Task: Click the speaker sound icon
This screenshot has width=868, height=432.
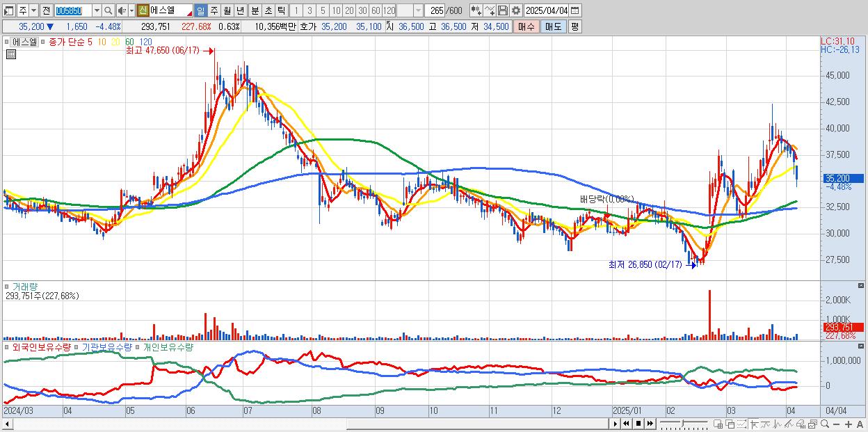Action: (x=122, y=10)
